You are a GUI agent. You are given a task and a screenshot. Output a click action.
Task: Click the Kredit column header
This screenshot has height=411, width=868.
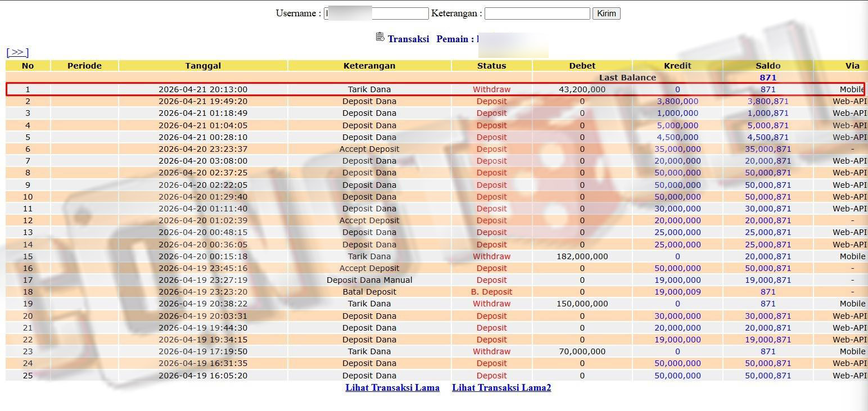point(677,66)
